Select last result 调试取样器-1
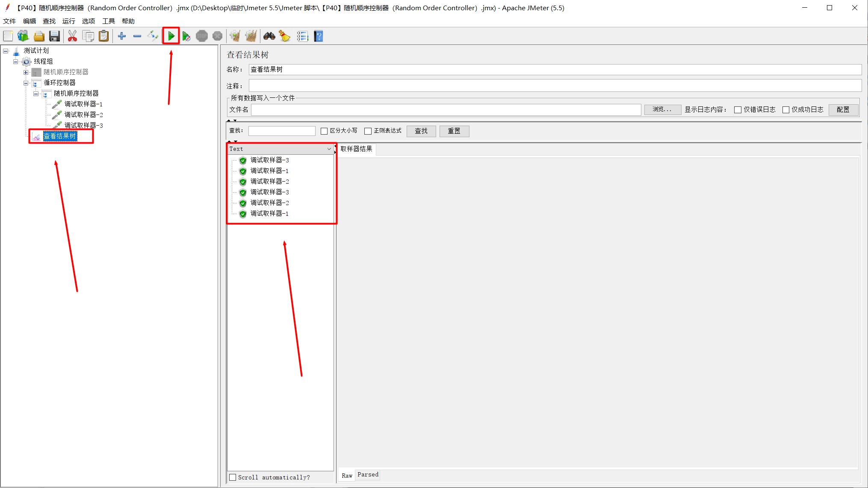 269,214
